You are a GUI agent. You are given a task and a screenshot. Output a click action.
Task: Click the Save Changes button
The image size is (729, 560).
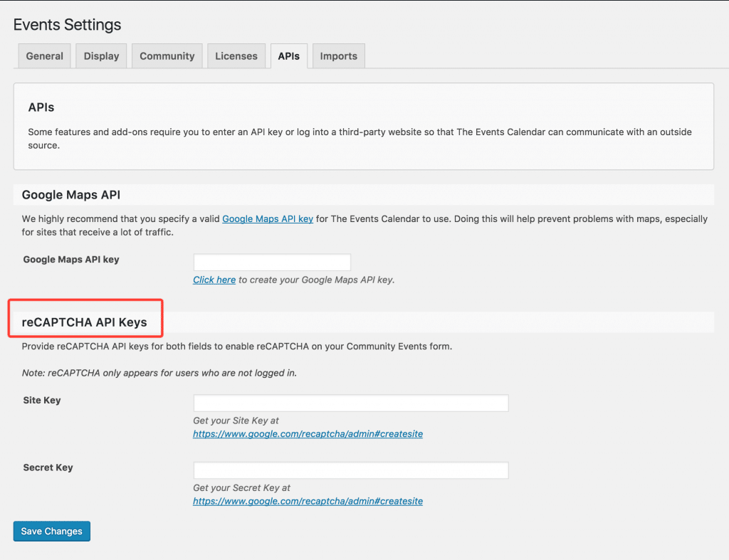[x=51, y=532]
